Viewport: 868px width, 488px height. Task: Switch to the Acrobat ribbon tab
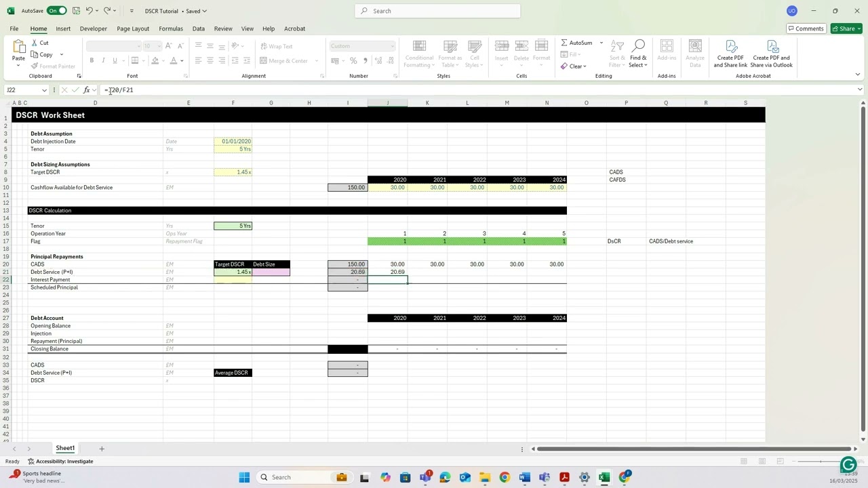tap(294, 28)
